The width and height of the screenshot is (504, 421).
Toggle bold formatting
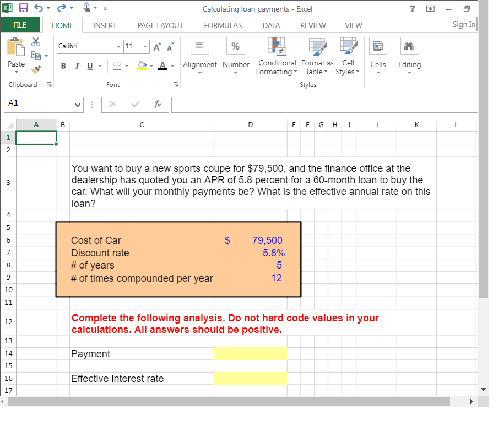(62, 65)
